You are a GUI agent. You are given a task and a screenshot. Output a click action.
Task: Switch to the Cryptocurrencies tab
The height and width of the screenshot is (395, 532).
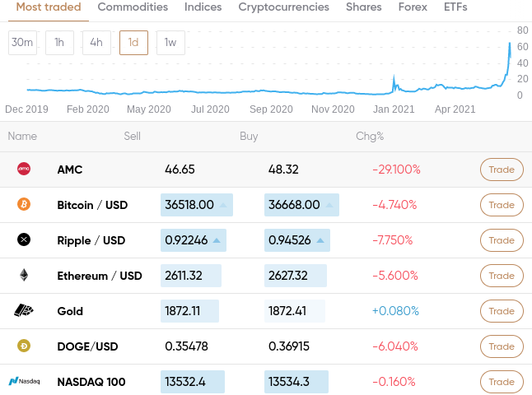[283, 7]
